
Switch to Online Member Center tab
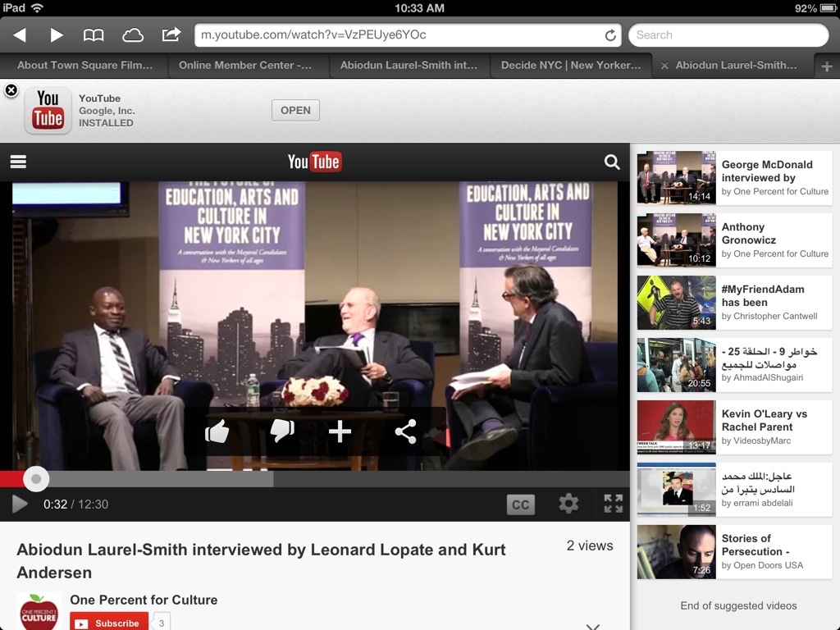pyautogui.click(x=245, y=66)
